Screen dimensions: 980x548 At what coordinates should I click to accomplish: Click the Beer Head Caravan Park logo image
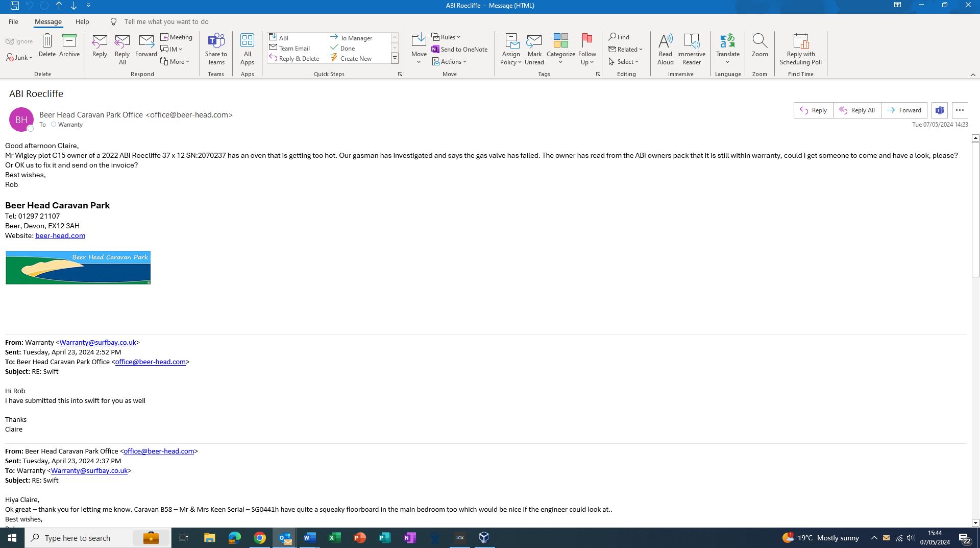click(x=78, y=268)
